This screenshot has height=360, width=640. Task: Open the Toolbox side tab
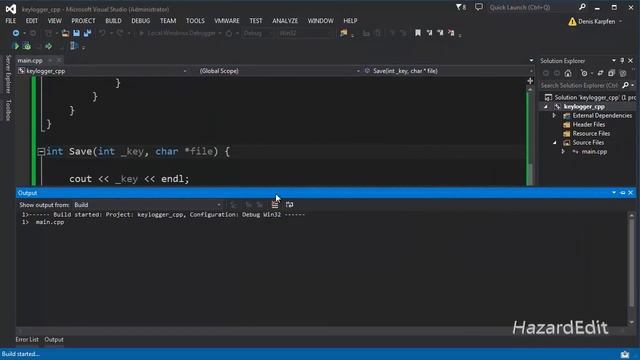[8, 110]
